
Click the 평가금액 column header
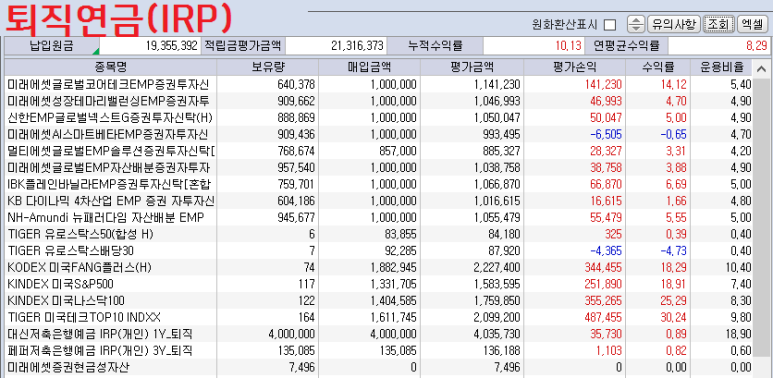coord(472,67)
